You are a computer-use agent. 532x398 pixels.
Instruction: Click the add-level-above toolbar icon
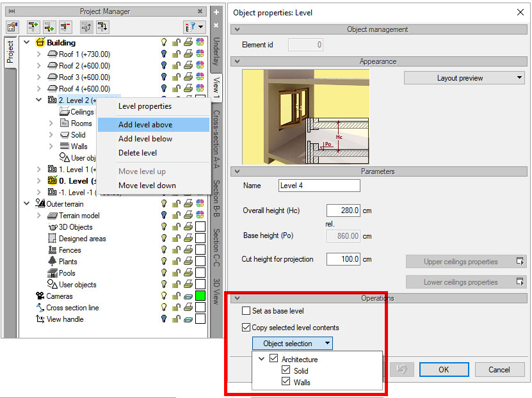(x=33, y=27)
